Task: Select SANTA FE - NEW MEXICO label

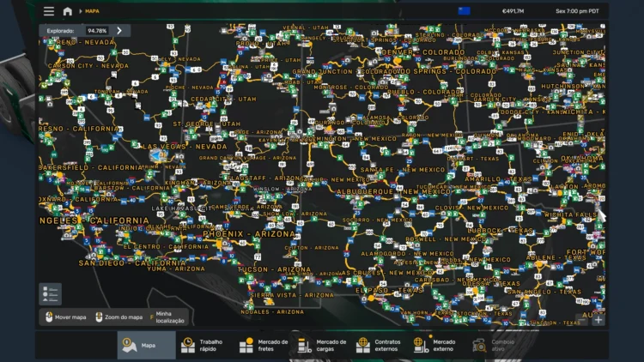Action: (x=403, y=170)
